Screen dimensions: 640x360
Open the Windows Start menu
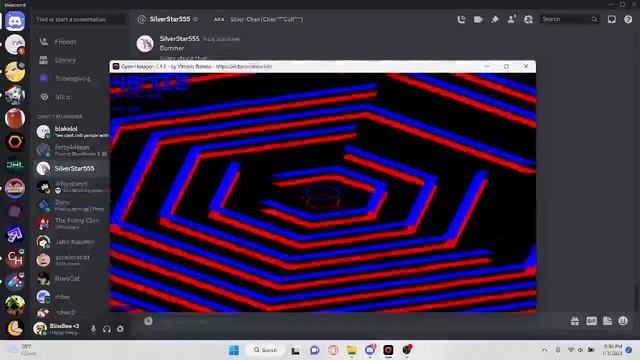pos(234,350)
